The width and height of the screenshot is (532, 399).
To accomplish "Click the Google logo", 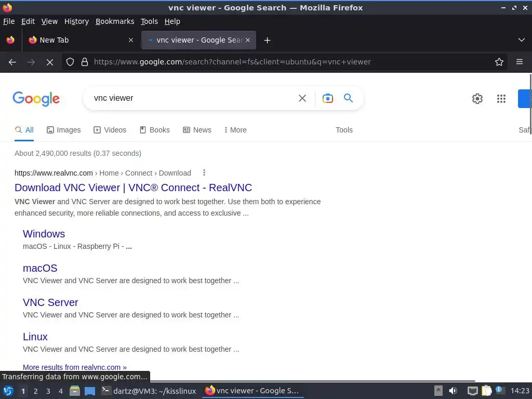I will (x=36, y=99).
